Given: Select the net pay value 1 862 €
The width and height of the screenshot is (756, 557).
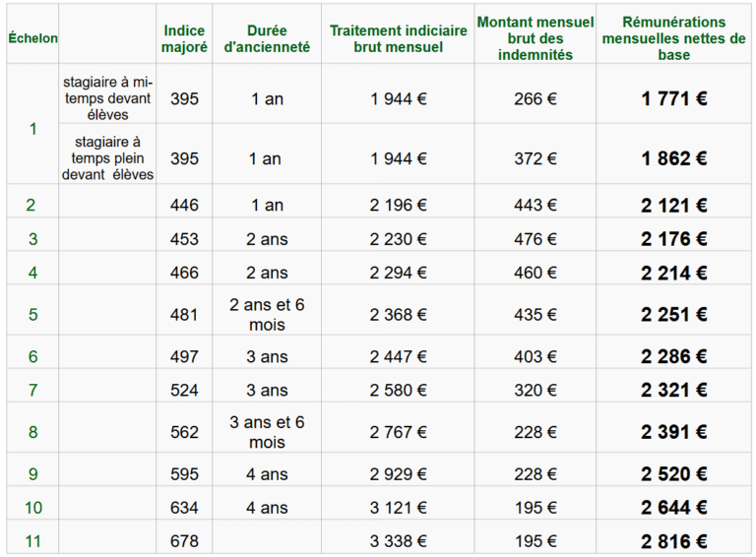Looking at the screenshot, I should (x=674, y=158).
